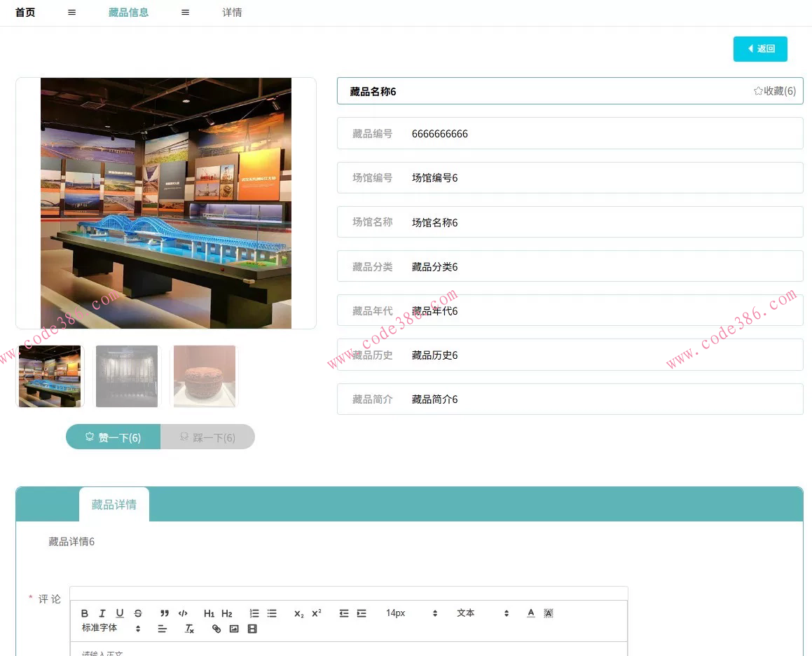Dislike the collection with 踩一下 button

point(207,437)
